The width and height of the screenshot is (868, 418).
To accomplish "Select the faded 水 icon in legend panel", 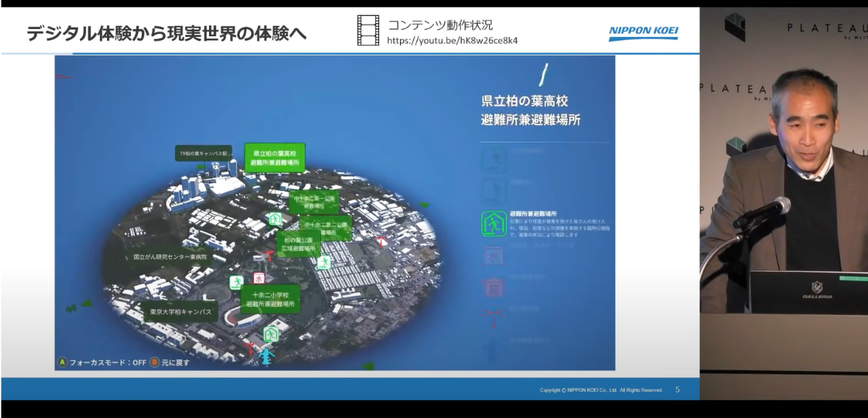I will pos(494,256).
